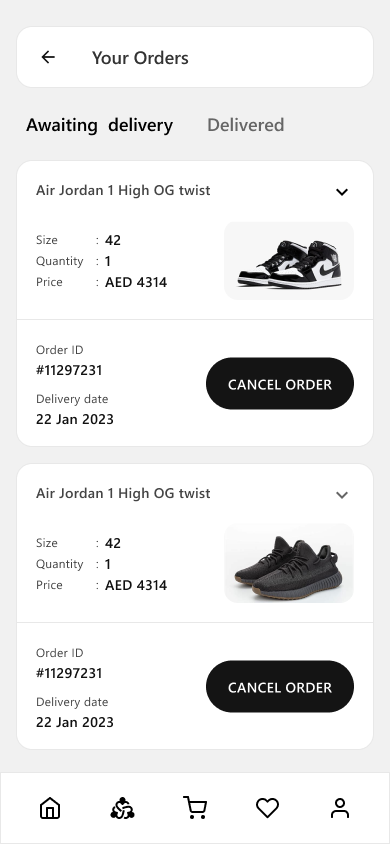View the black and white Jordan sneaker image
The width and height of the screenshot is (390, 844).
pyautogui.click(x=289, y=261)
